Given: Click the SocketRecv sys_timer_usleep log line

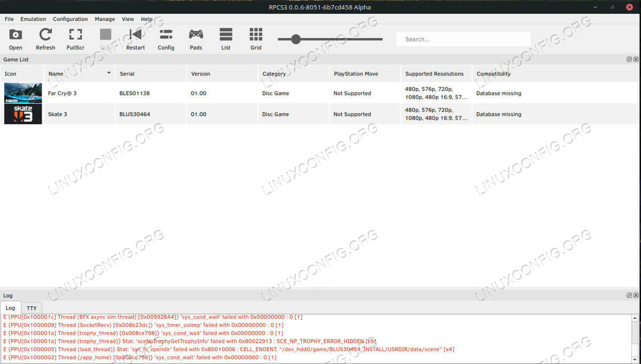Looking at the screenshot, I should [x=143, y=325].
